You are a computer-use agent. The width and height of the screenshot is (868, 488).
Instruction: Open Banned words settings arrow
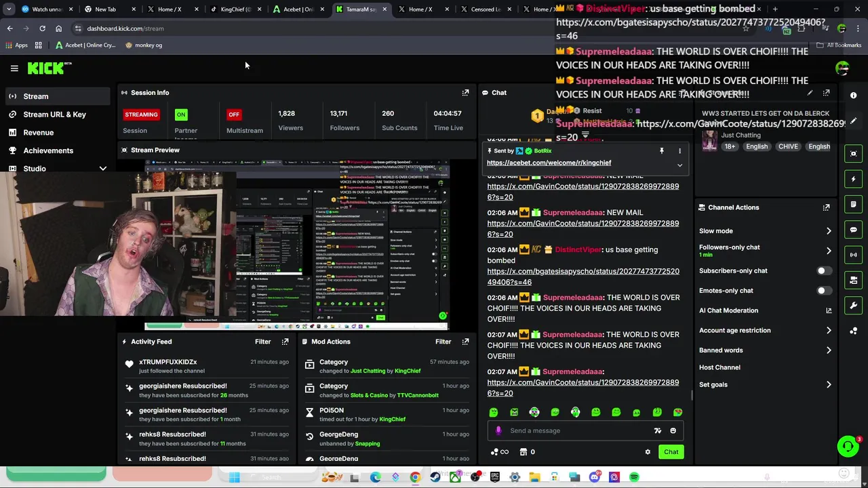tap(829, 350)
